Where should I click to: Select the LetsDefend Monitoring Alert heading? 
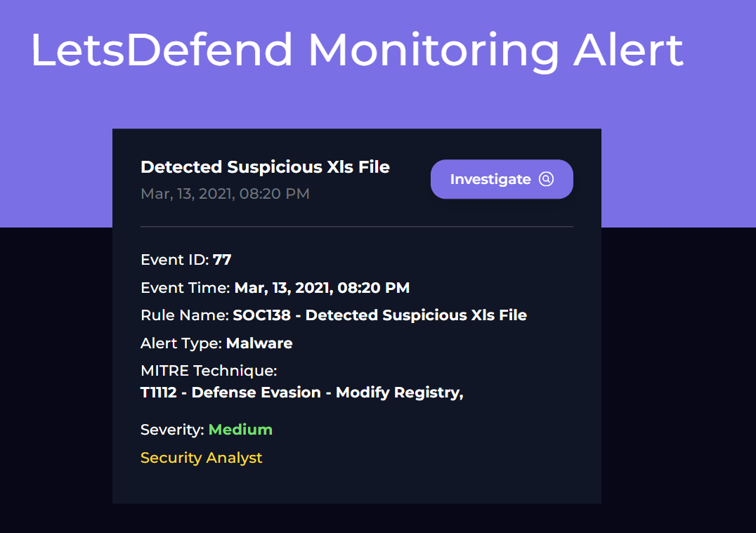pos(357,50)
